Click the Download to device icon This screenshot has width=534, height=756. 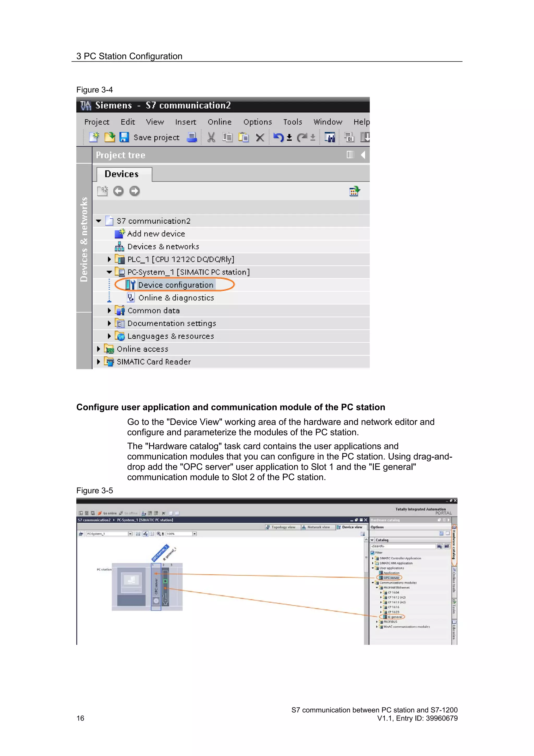pos(365,137)
